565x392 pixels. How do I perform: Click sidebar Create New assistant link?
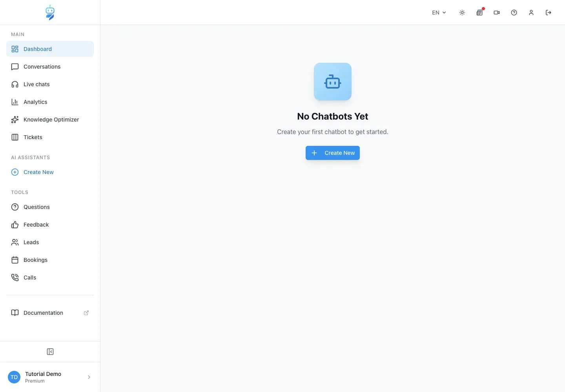click(50, 172)
